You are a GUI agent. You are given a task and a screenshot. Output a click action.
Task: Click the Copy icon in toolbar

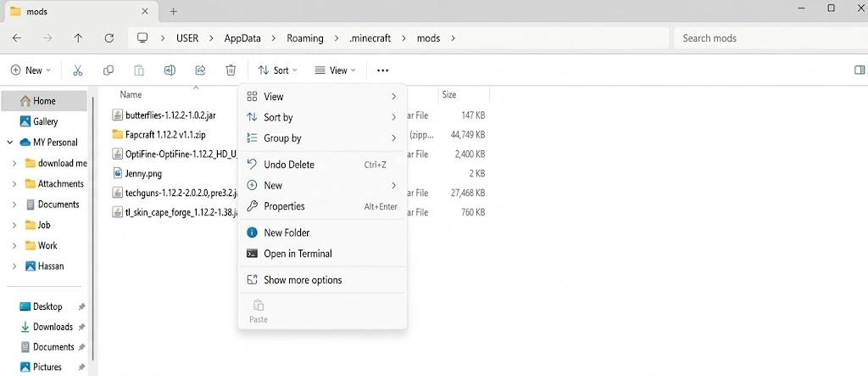pos(108,70)
